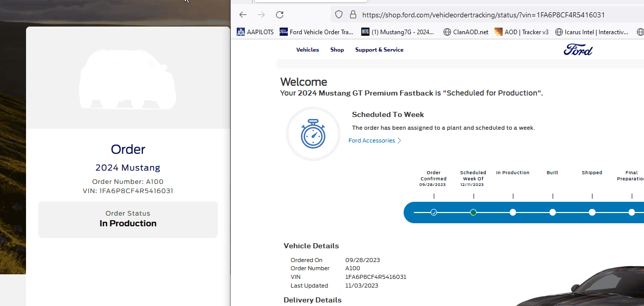Click the padlock site security icon
This screenshot has width=644, height=306.
click(353, 15)
